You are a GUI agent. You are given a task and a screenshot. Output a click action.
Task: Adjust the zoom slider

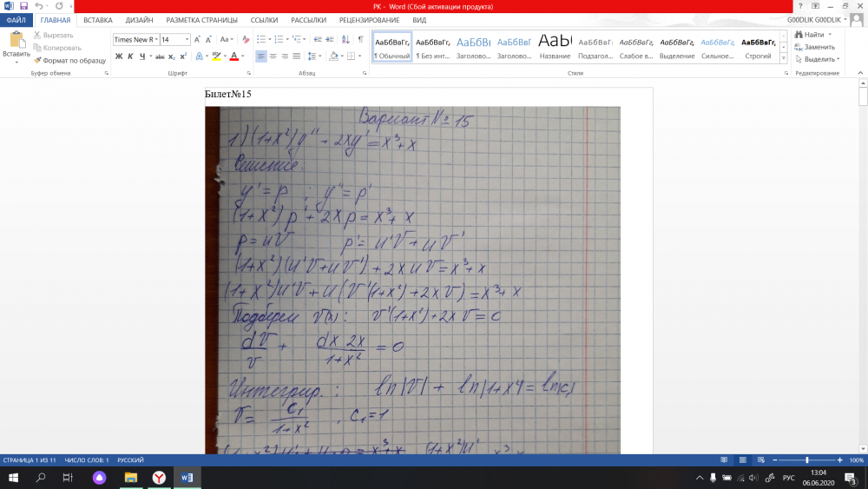(807, 460)
